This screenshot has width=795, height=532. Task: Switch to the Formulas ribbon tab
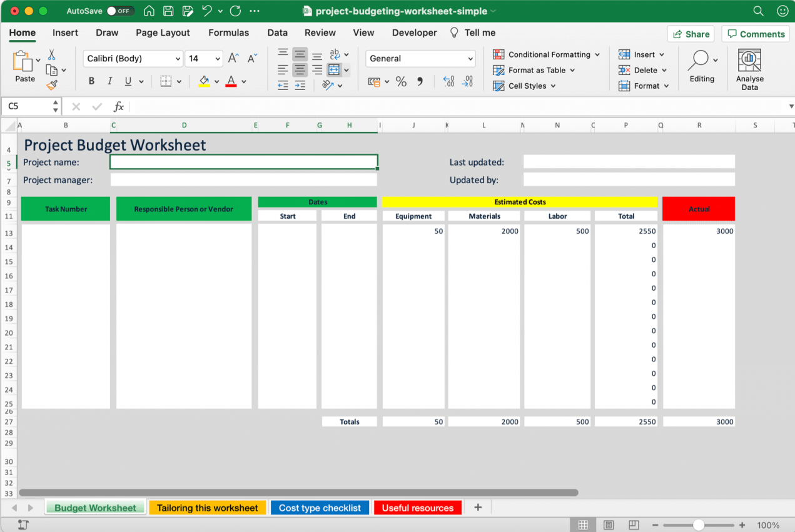pyautogui.click(x=228, y=33)
